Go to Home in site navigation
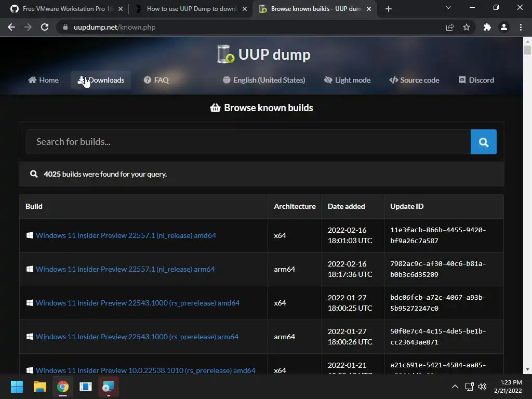Image resolution: width=532 pixels, height=399 pixels. coord(44,80)
